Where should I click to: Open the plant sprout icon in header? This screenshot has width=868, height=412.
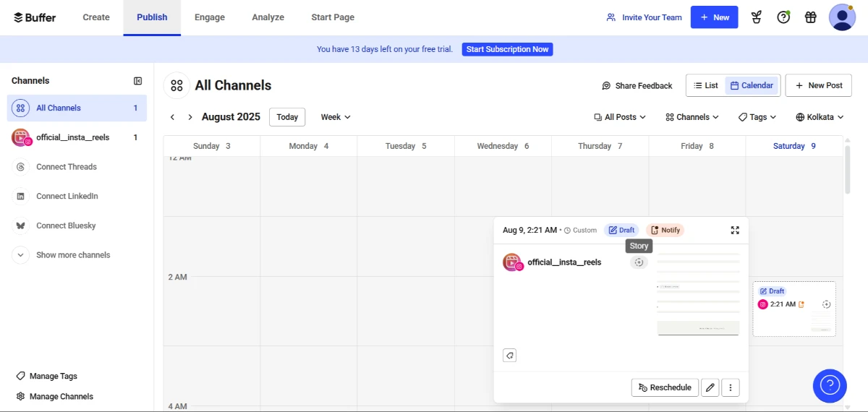pyautogui.click(x=757, y=17)
